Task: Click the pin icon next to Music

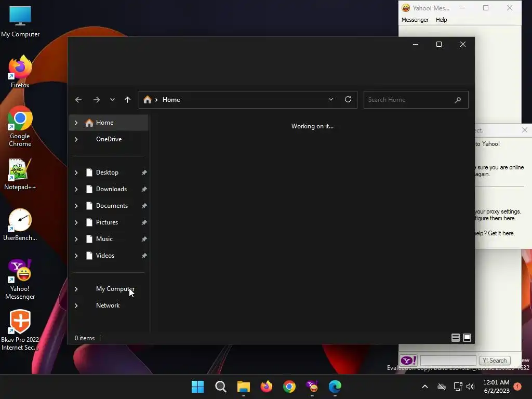Action: (x=144, y=239)
